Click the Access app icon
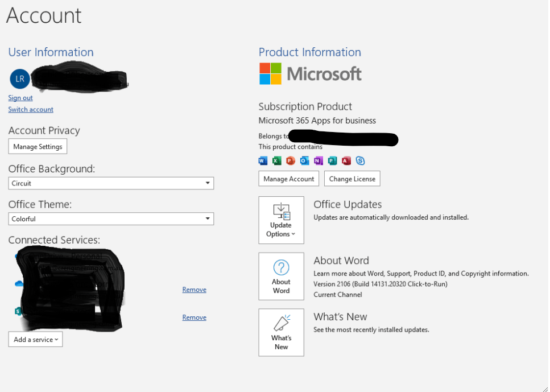Viewport: 550px width, 392px height. click(x=346, y=161)
